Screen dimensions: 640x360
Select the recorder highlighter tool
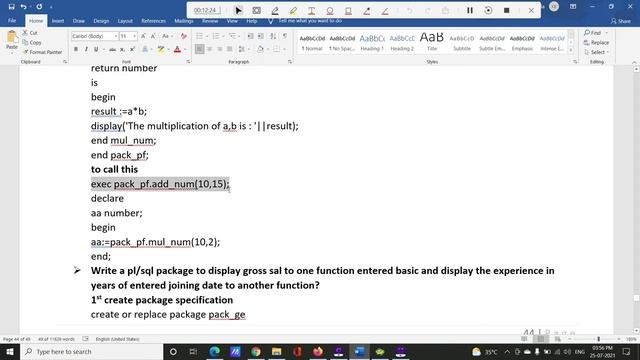293,10
